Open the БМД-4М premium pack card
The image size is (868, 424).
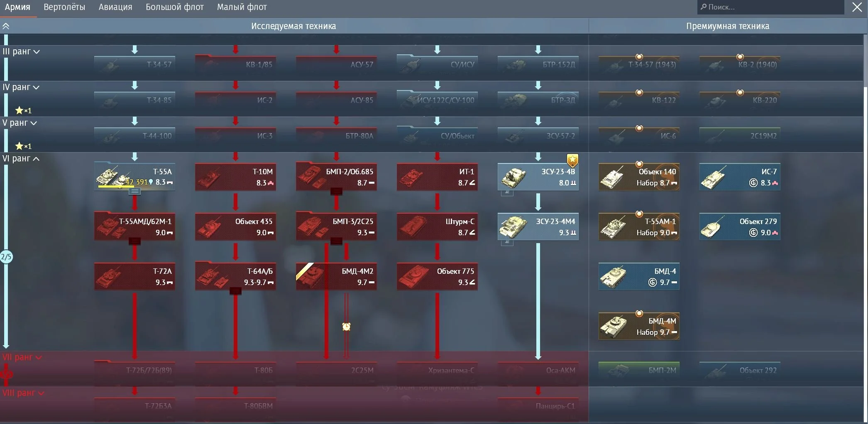point(639,326)
